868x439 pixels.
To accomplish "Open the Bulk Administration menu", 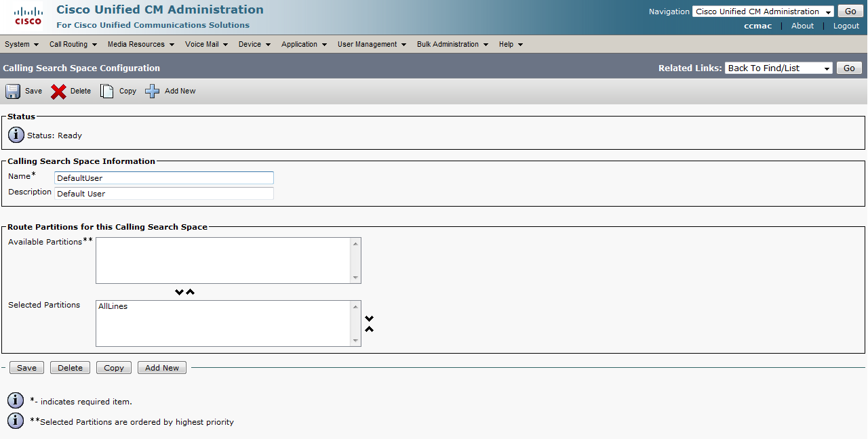I will (452, 45).
